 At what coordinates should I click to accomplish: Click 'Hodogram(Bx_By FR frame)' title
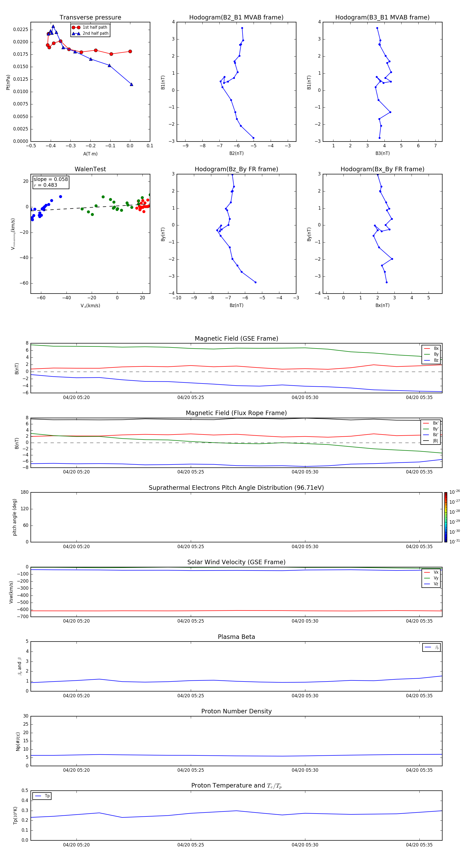[382, 169]
